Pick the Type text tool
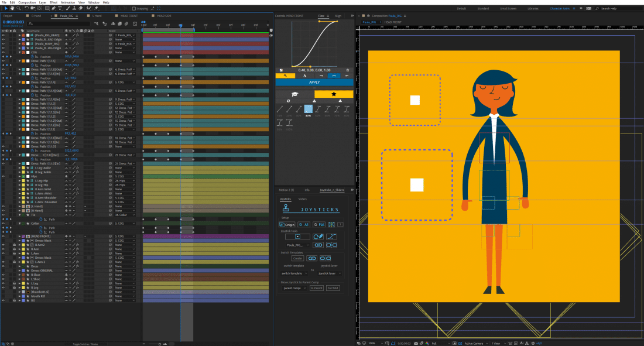Viewport: 644px width, 346px height. pyautogui.click(x=61, y=8)
